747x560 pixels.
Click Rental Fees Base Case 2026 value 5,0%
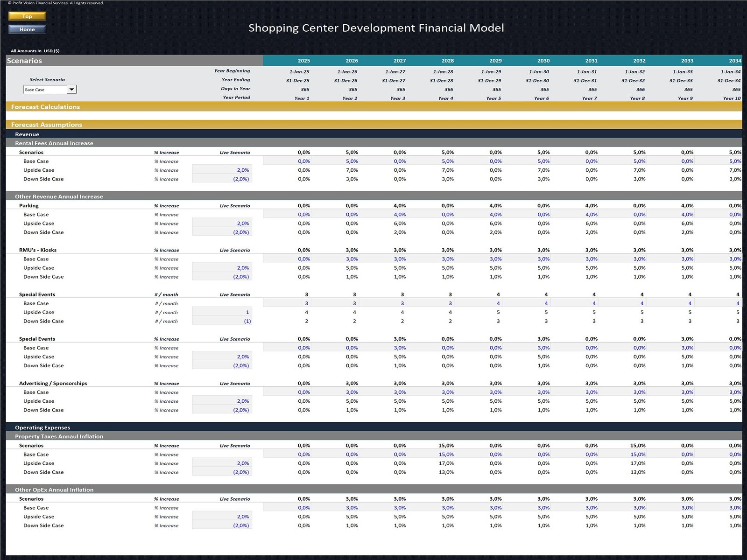pos(352,161)
